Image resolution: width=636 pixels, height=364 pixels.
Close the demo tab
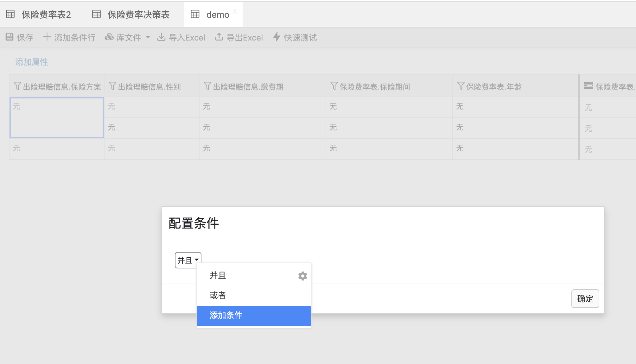point(235,11)
